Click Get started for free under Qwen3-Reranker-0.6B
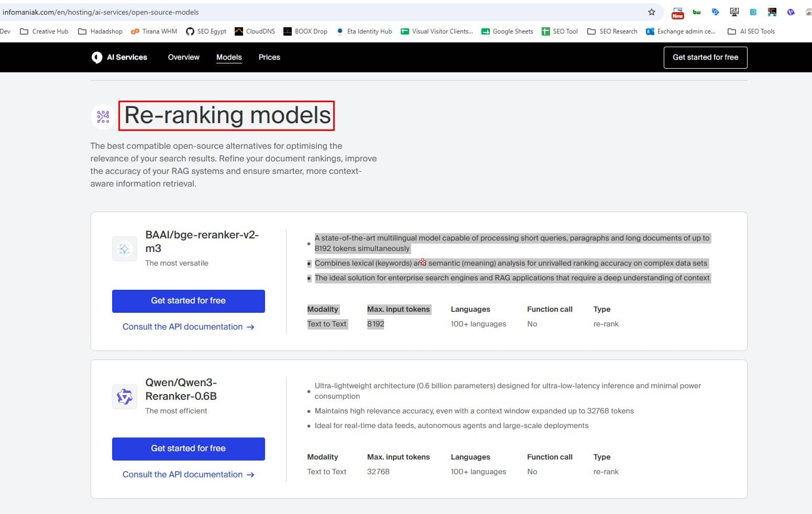Viewport: 812px width, 514px height. click(189, 449)
